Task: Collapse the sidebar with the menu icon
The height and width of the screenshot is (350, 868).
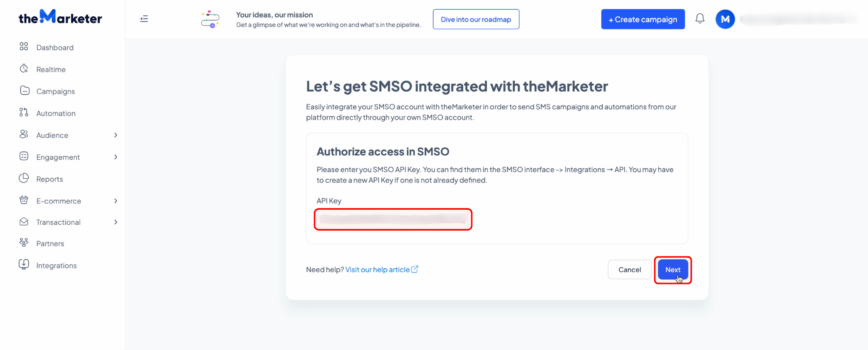Action: click(144, 19)
